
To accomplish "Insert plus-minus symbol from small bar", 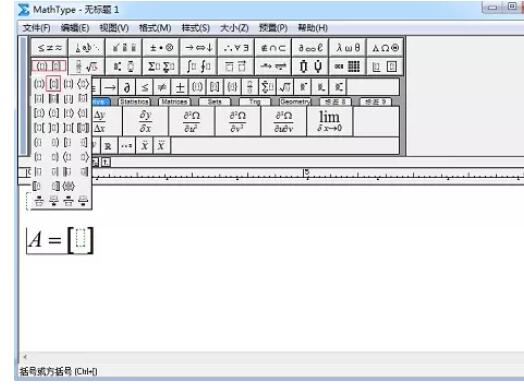I will [180, 87].
